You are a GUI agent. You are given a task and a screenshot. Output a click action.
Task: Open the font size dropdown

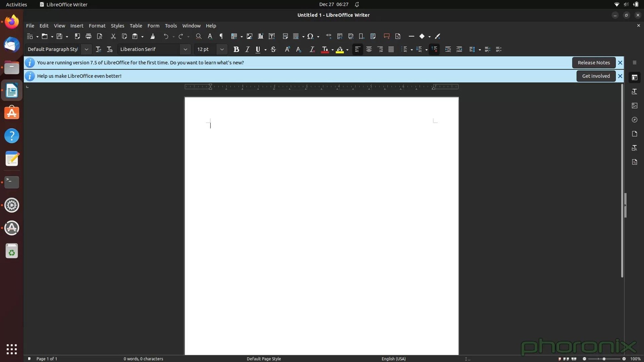pos(222,50)
